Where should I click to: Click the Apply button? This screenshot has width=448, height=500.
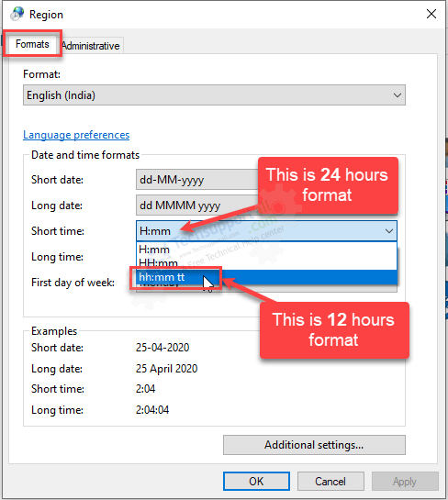pos(405,481)
